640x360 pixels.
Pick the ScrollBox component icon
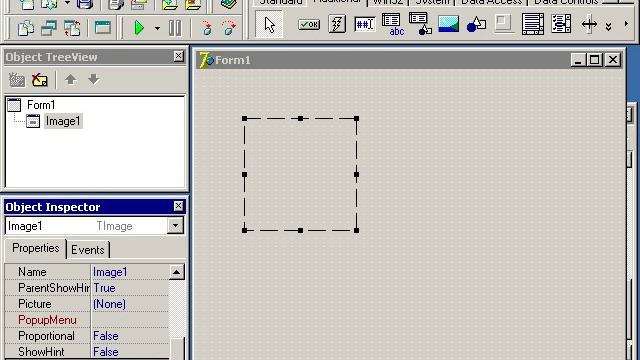tap(533, 24)
